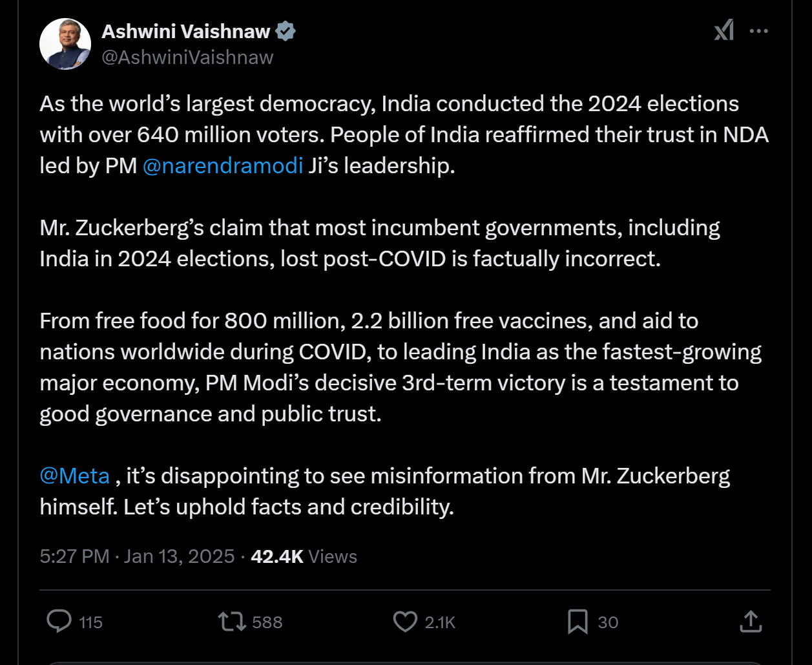View the 42.4K Views analytics
Viewport: 812px width, 665px height.
(x=304, y=556)
